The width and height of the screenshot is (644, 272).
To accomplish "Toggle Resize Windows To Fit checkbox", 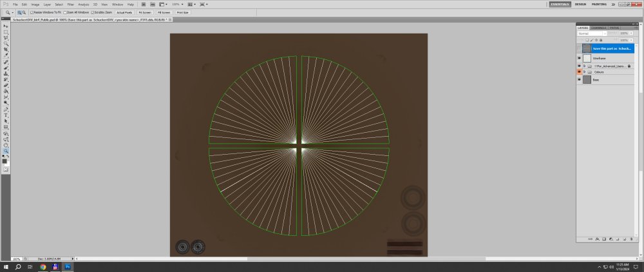I will [x=32, y=12].
